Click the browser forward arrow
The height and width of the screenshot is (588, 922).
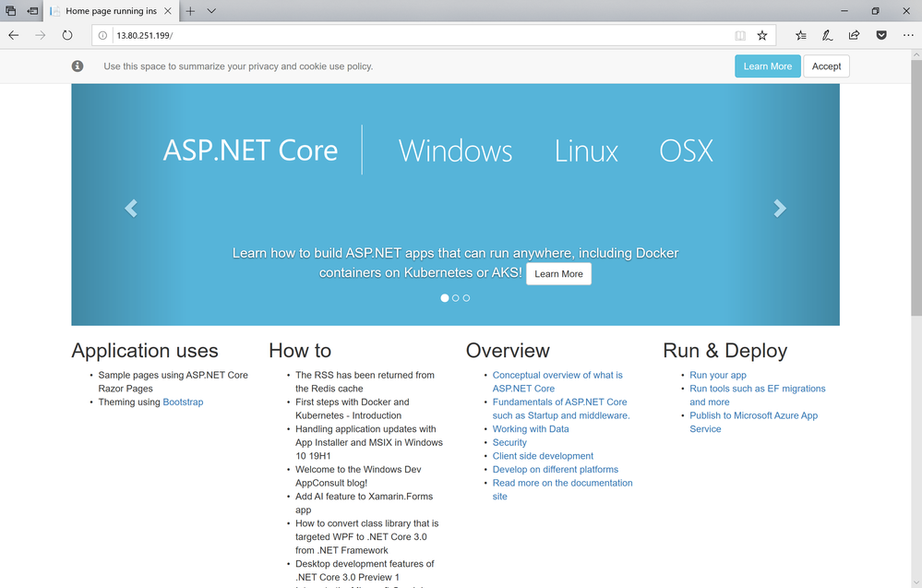[40, 35]
